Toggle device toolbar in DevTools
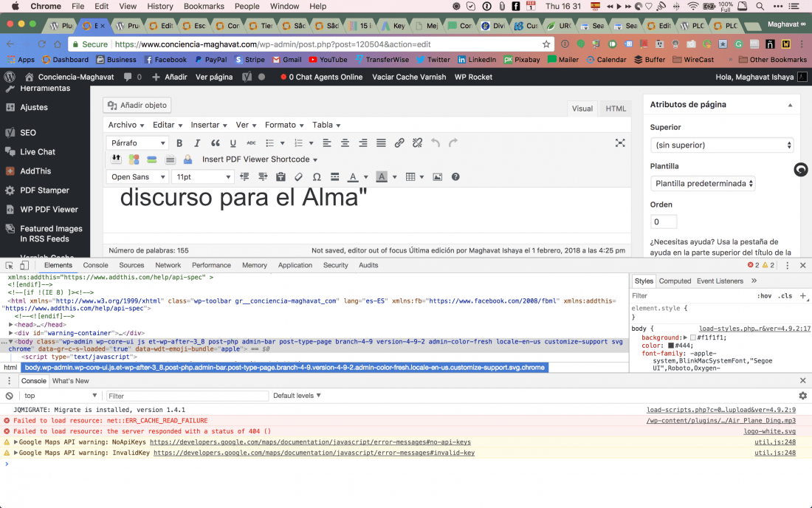The image size is (812, 508). 24,265
